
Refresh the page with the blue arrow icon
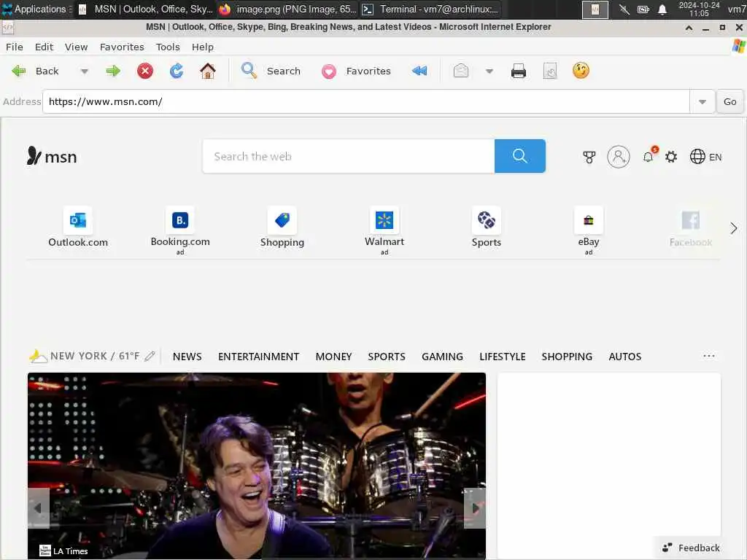pyautogui.click(x=177, y=71)
